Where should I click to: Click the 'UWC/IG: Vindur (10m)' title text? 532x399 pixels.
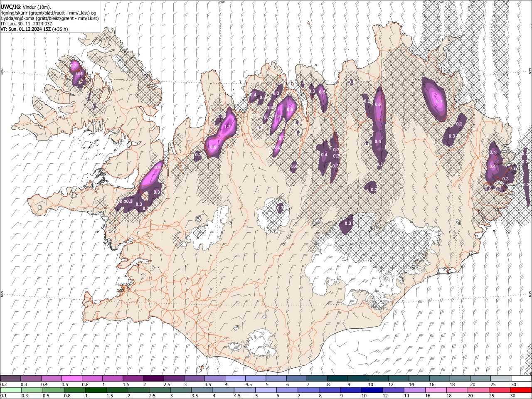[x=26, y=7]
